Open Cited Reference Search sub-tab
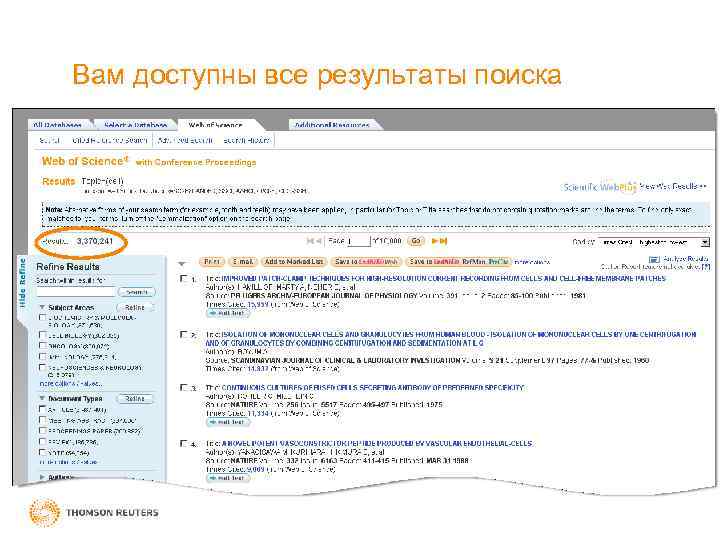Screen dimensions: 720x540 (x=110, y=141)
